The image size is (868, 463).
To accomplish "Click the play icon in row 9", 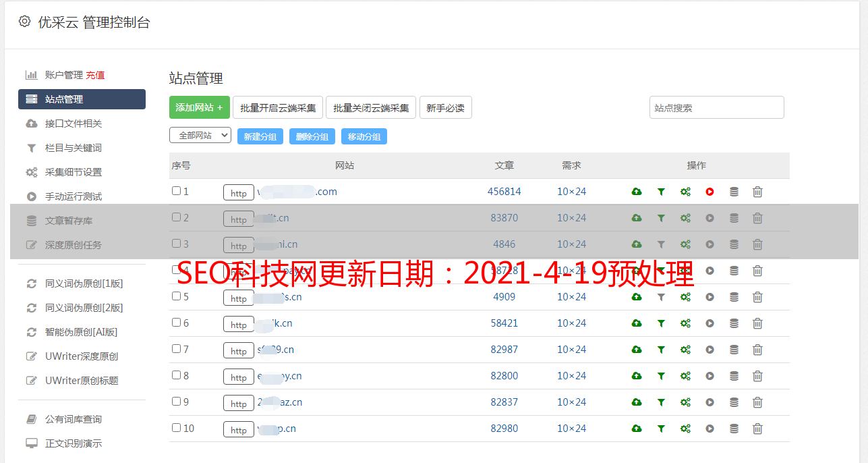I will click(x=710, y=402).
